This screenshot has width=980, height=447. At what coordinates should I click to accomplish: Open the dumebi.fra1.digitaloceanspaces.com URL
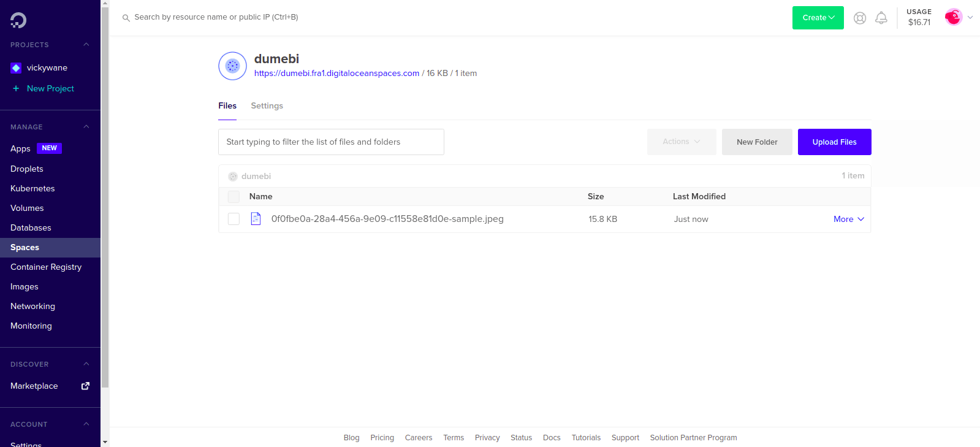click(336, 73)
